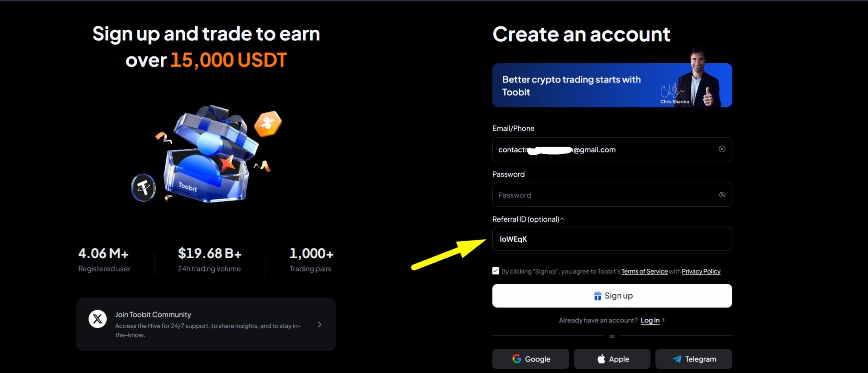Collapse the Referral ID section using the caret
Screen dimensions: 868x373
[562, 219]
